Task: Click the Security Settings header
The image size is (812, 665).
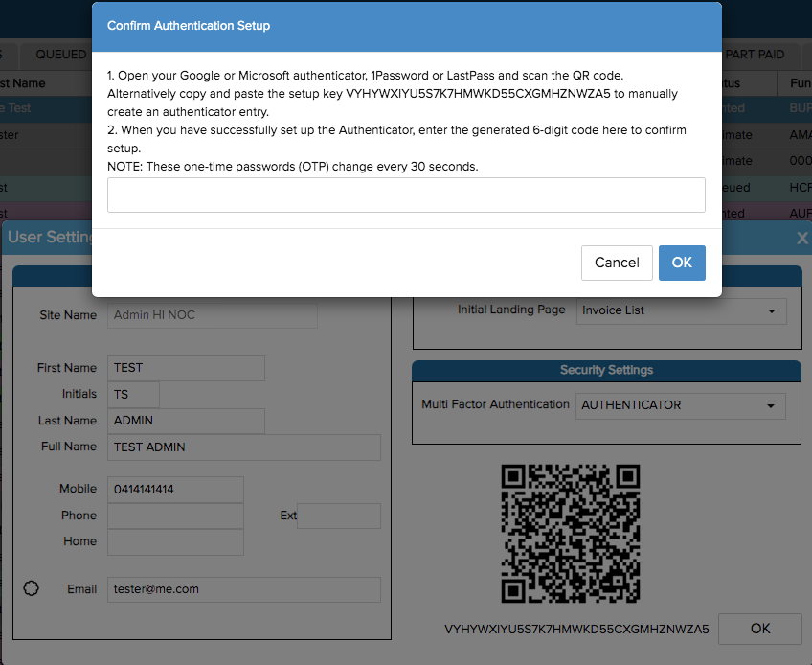Action: coord(606,370)
